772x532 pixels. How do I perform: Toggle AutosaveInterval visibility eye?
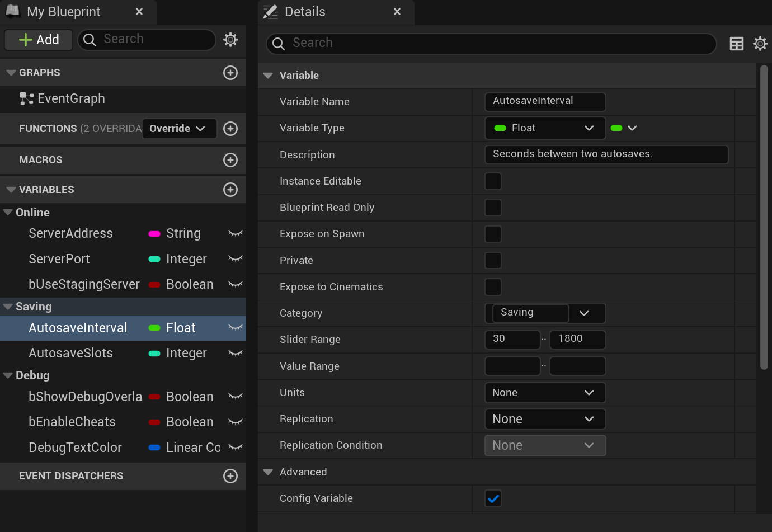(x=236, y=328)
